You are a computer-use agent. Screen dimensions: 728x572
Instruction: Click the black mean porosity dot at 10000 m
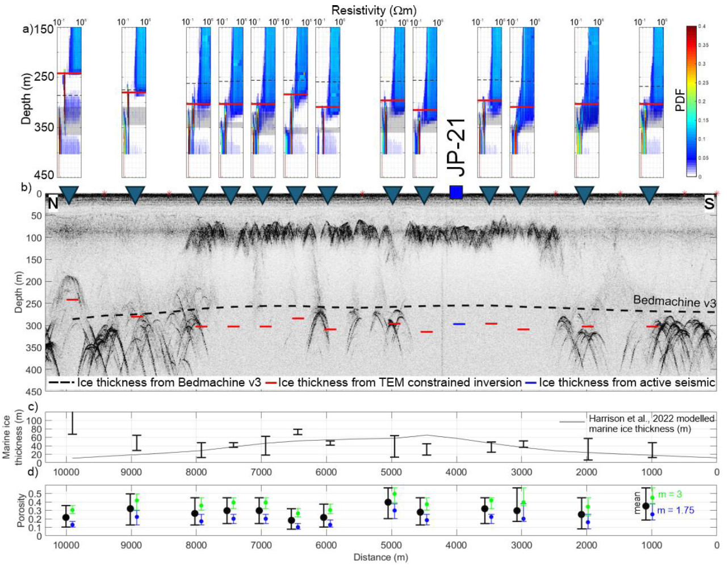(65, 517)
